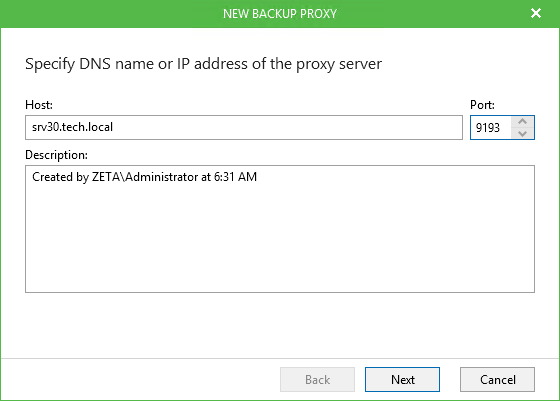Click the disabled Back button
The height and width of the screenshot is (401, 560).
click(x=317, y=380)
